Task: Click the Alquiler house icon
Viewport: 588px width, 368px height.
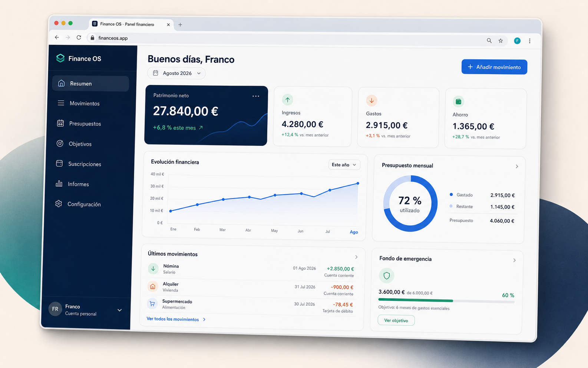Action: pos(152,286)
